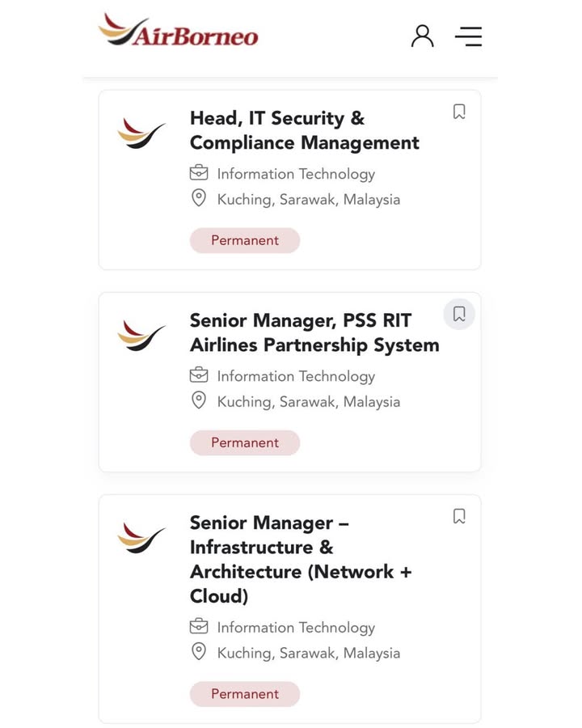
Task: Click Permanent tag on IT Security job
Action: 244,240
